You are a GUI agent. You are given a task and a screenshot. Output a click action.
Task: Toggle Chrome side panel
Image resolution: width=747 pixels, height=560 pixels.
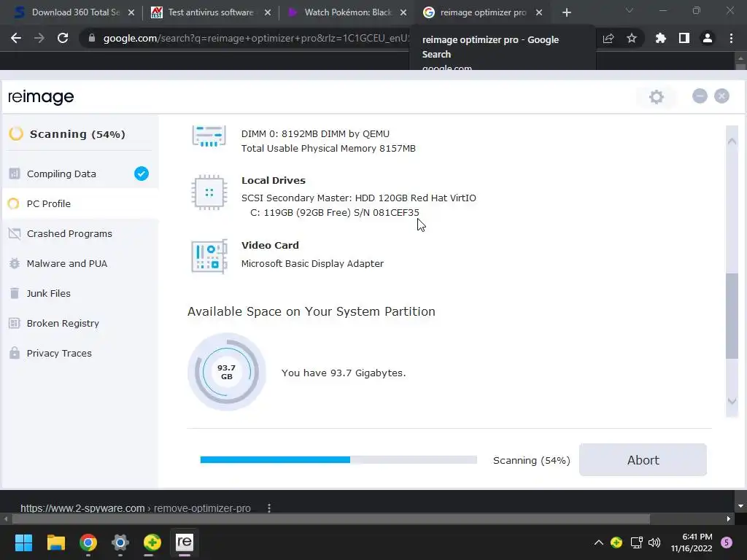click(684, 38)
